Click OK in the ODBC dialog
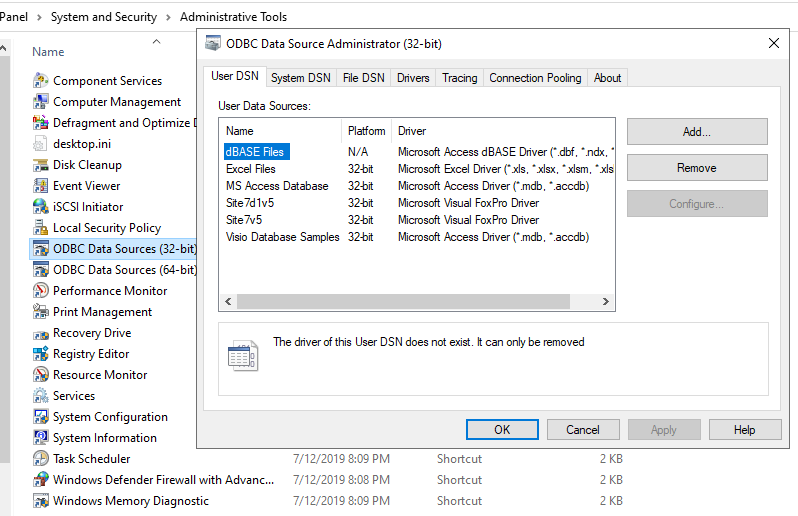The width and height of the screenshot is (798, 516). 502,430
